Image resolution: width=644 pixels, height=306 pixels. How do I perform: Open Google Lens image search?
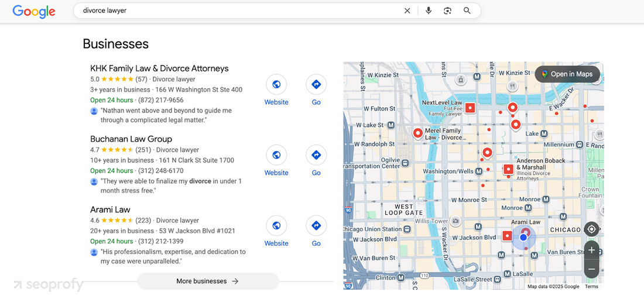pyautogui.click(x=447, y=11)
